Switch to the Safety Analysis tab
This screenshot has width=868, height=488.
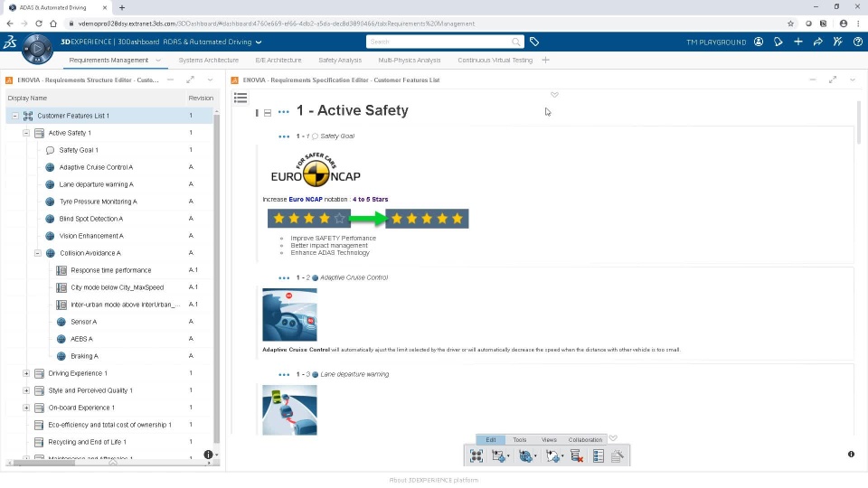(x=340, y=61)
